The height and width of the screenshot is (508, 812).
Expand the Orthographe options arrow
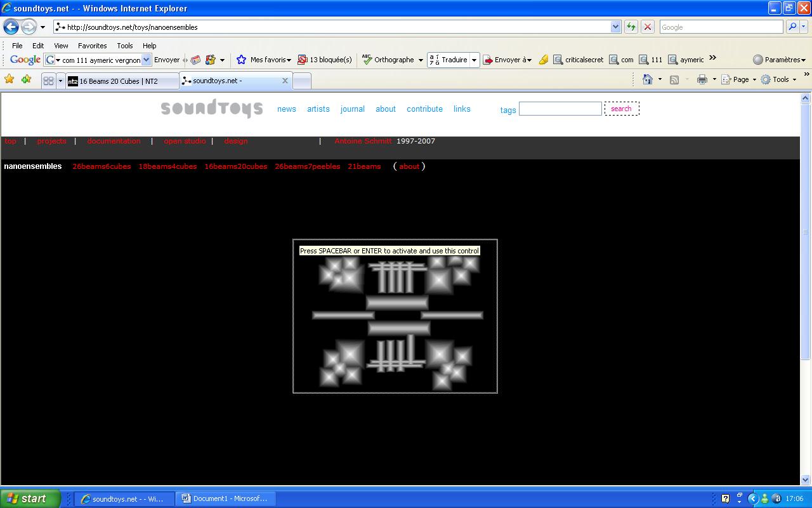pos(420,60)
